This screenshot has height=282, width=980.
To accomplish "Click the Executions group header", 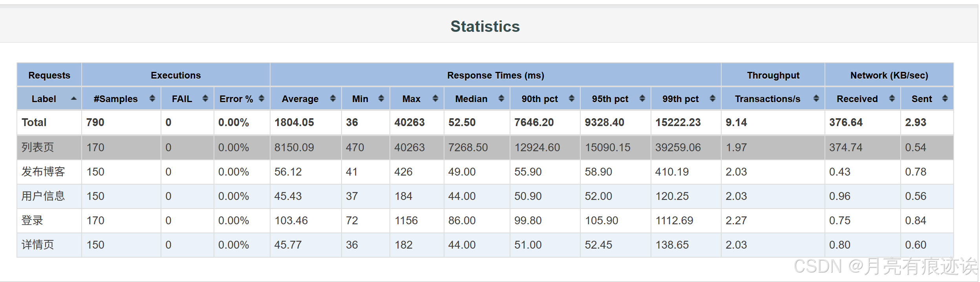I will coord(176,75).
